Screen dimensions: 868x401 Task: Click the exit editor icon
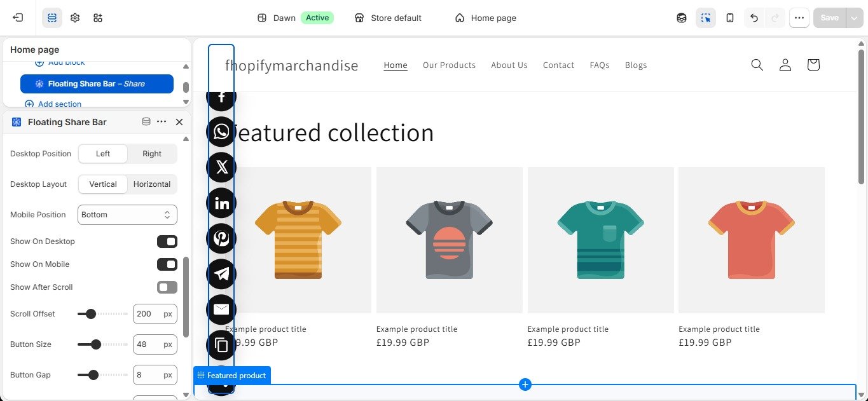[18, 18]
